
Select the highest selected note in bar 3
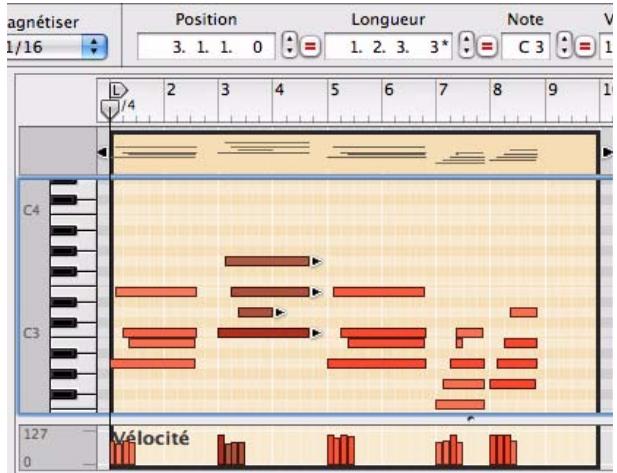[x=267, y=261]
